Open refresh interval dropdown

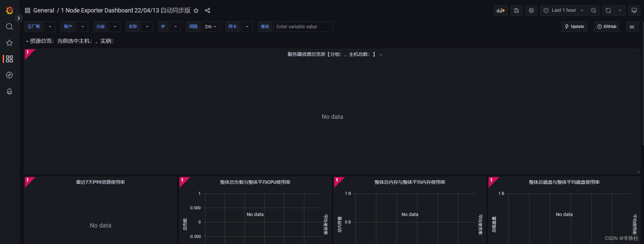620,10
